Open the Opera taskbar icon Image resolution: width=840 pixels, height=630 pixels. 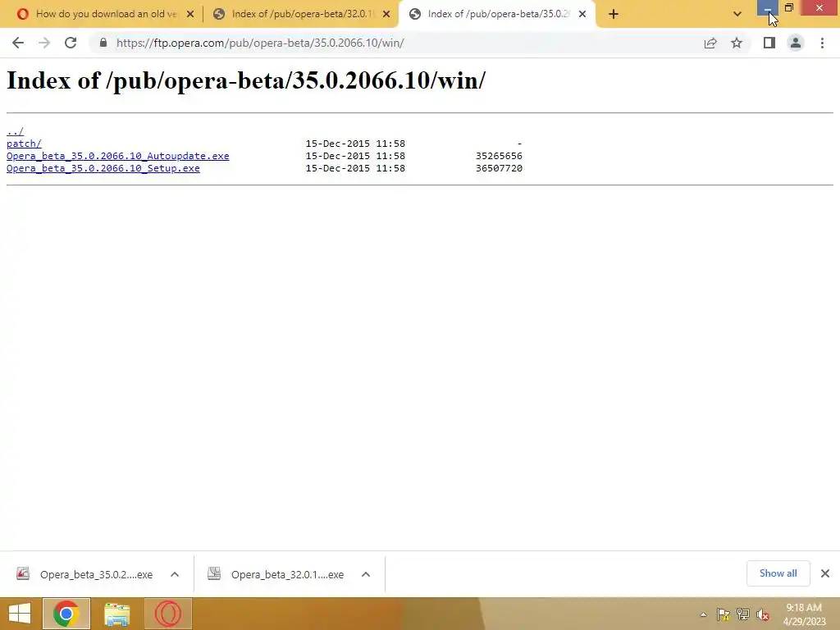[167, 614]
